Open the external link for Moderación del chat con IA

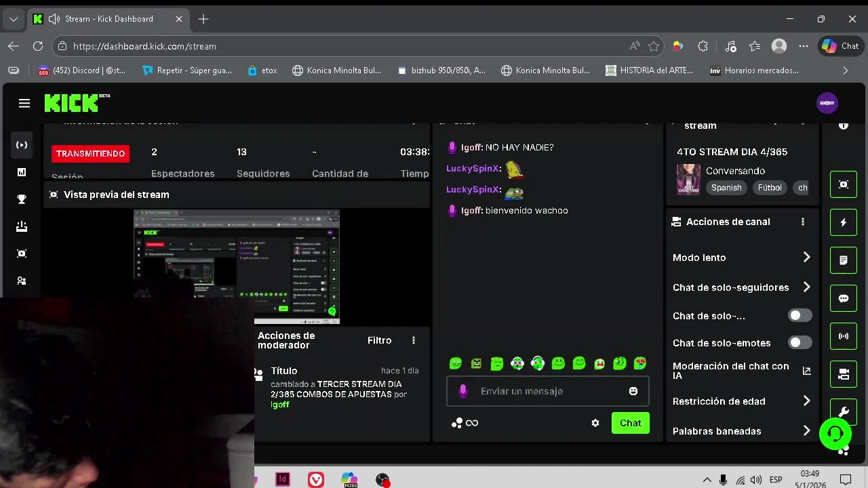[x=807, y=371]
